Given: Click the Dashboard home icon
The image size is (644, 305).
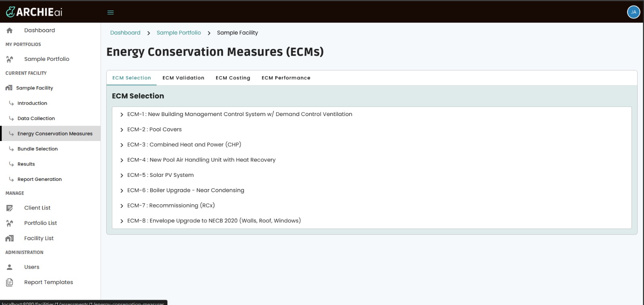Looking at the screenshot, I should [x=10, y=30].
